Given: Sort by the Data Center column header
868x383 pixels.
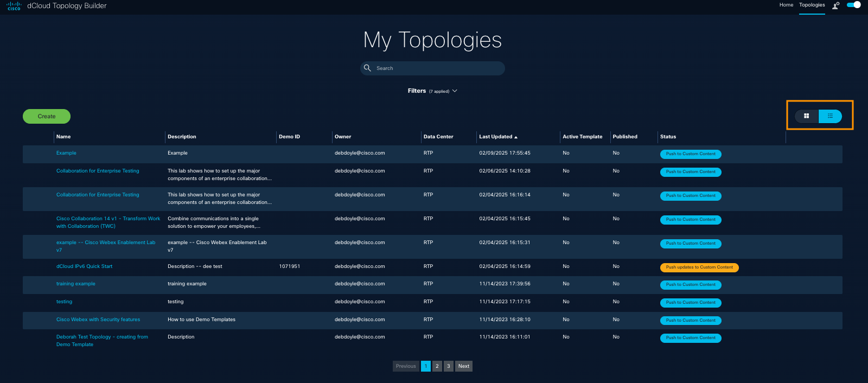Looking at the screenshot, I should [x=438, y=137].
